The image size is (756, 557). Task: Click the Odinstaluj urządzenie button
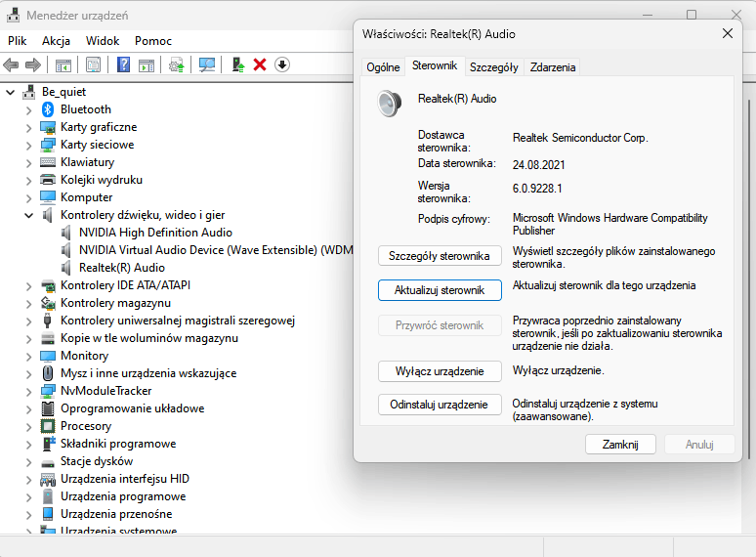440,405
